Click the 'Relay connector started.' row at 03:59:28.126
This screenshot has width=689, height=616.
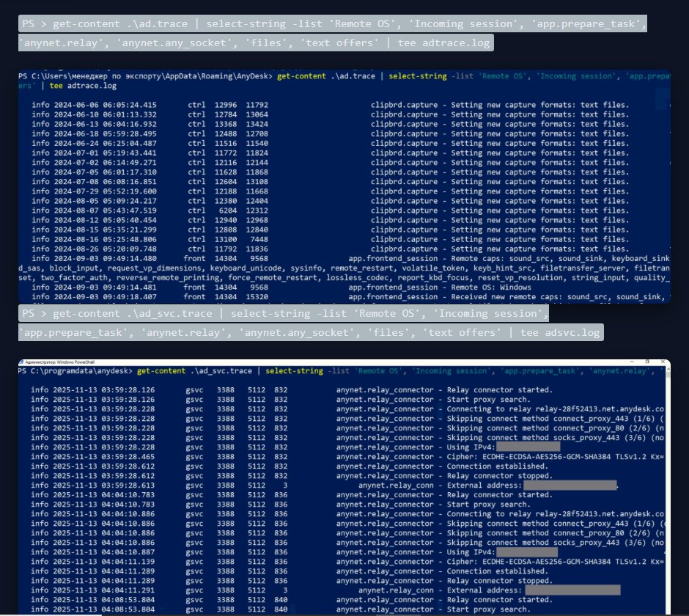pos(292,390)
